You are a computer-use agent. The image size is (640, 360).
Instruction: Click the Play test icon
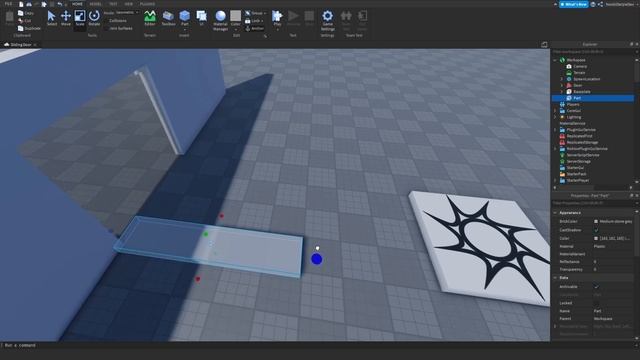pos(277,16)
